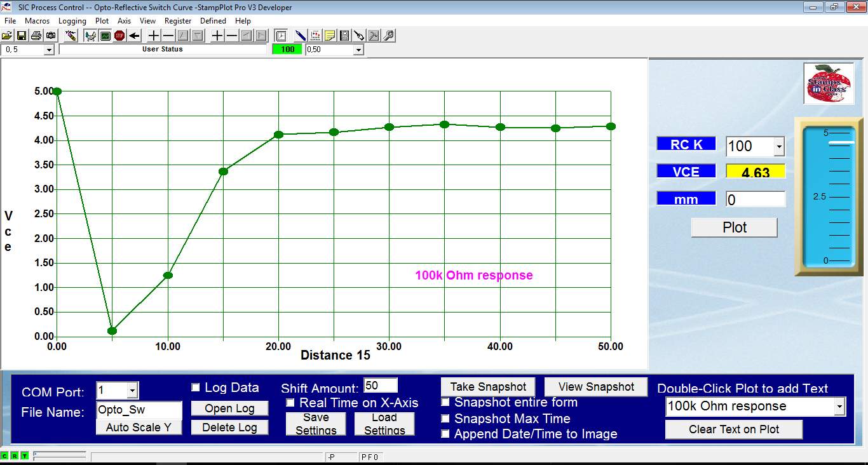Click the clear plot pencil-eraser icon

point(71,36)
